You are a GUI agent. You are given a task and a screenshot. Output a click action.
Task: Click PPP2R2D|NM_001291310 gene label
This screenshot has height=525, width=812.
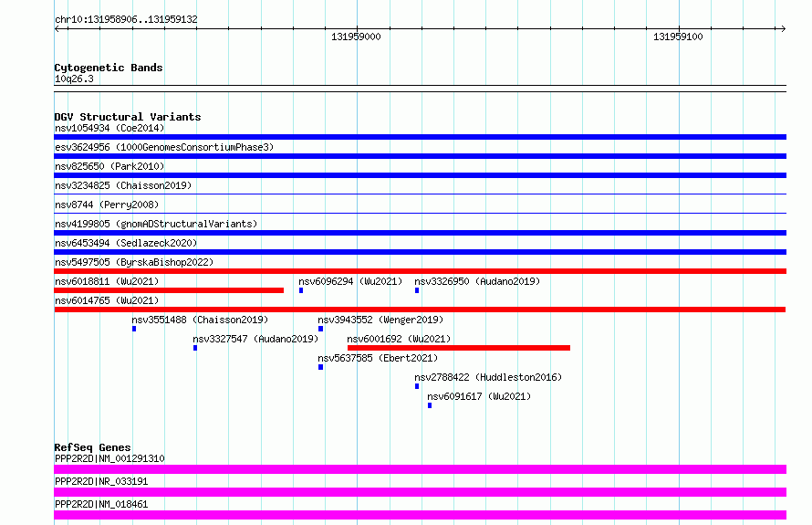(x=109, y=458)
